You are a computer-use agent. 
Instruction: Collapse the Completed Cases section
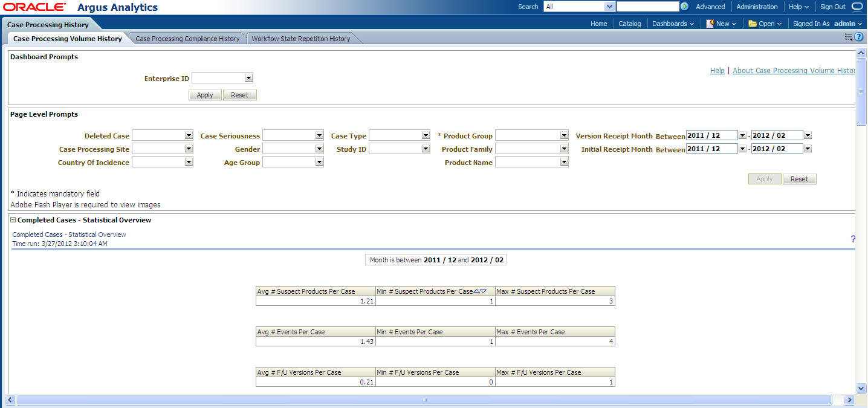point(13,220)
